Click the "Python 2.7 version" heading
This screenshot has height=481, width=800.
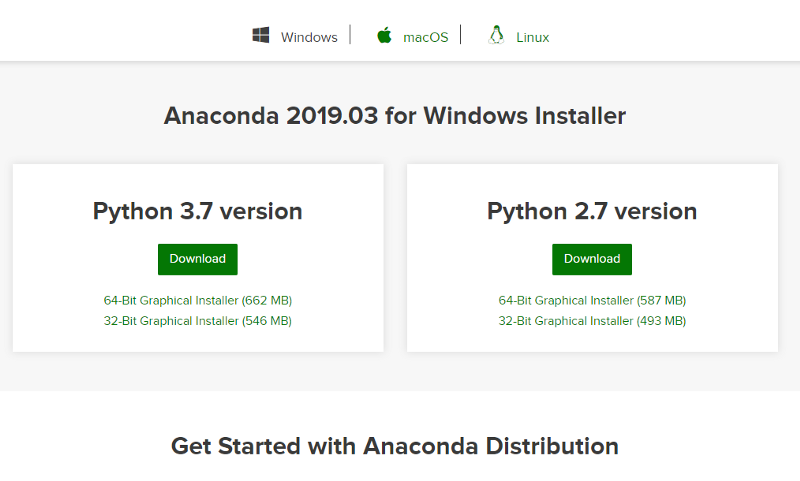(x=592, y=212)
